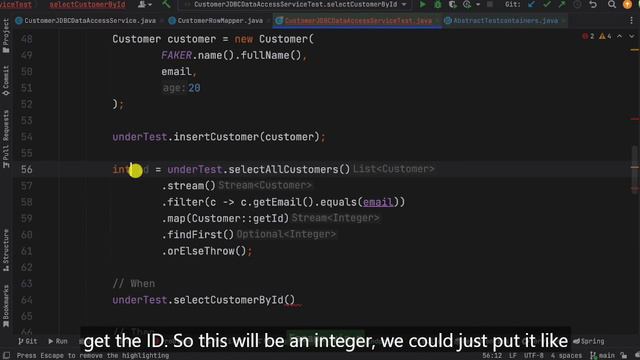640x360 pixels.
Task: Click FAKER constant on line 49
Action: click(x=176, y=55)
